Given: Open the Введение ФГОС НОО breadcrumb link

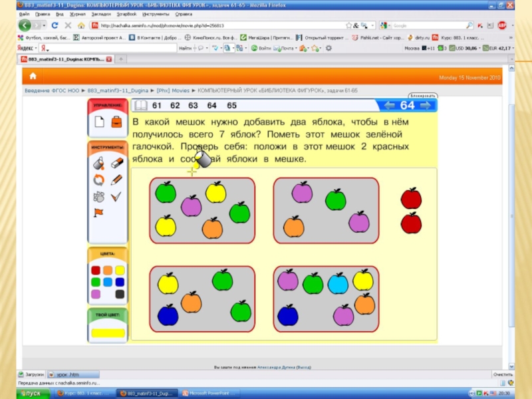Looking at the screenshot, I should (52, 90).
